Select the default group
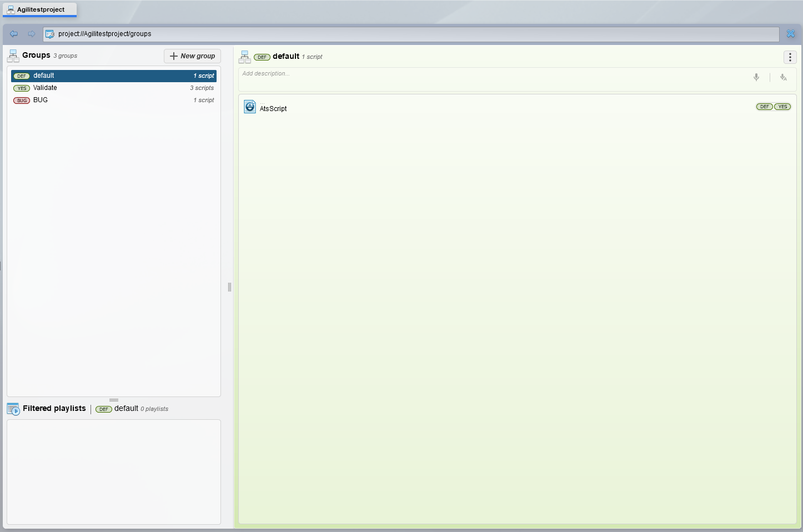This screenshot has height=532, width=803. tap(114, 76)
